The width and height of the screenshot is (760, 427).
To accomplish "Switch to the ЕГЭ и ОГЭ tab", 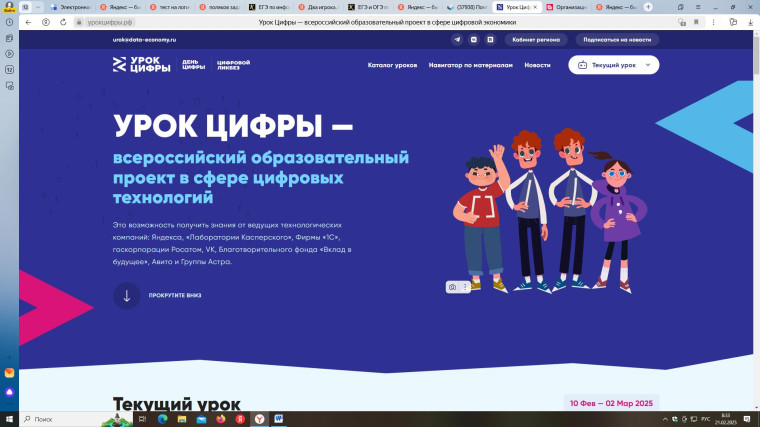I will click(368, 7).
